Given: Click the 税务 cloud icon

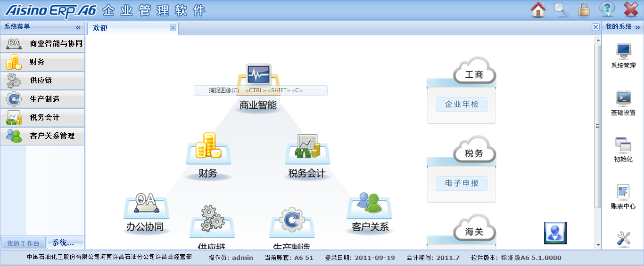Looking at the screenshot, I should [x=474, y=151].
